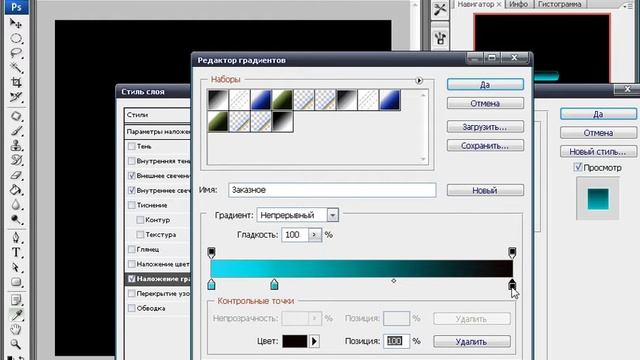Select the Pen tool
This screenshot has width=640, height=360.
point(16,238)
